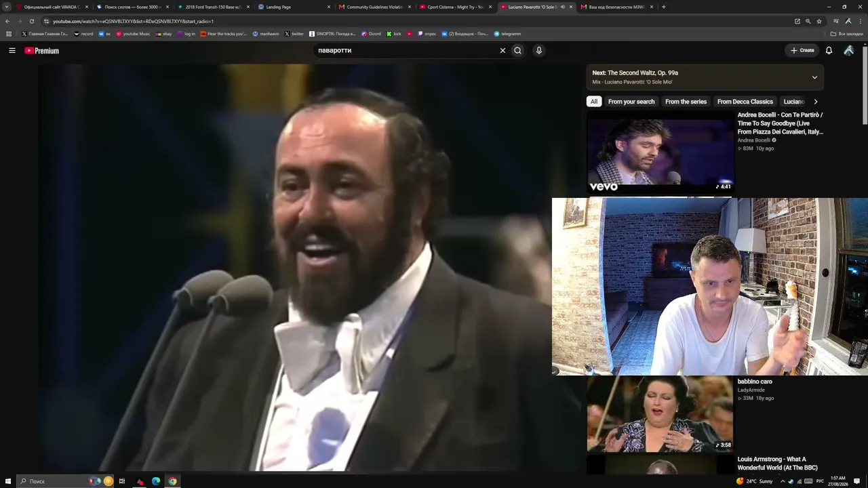
Task: Click the browser address bar URL
Action: tap(133, 21)
